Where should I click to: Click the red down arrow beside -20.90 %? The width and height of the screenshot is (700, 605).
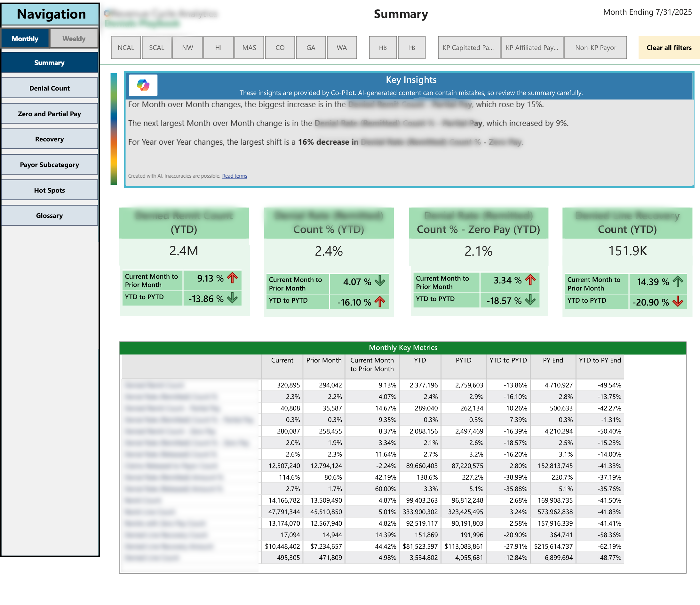677,302
